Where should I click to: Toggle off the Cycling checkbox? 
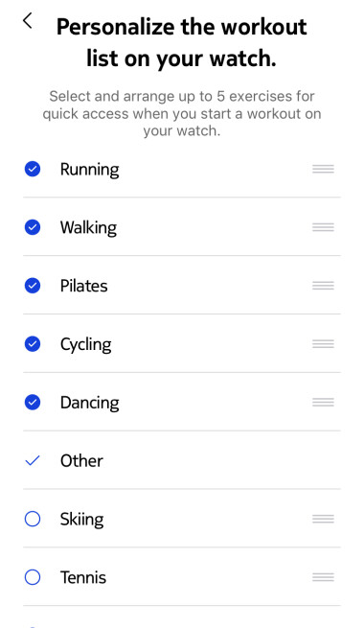pyautogui.click(x=33, y=344)
